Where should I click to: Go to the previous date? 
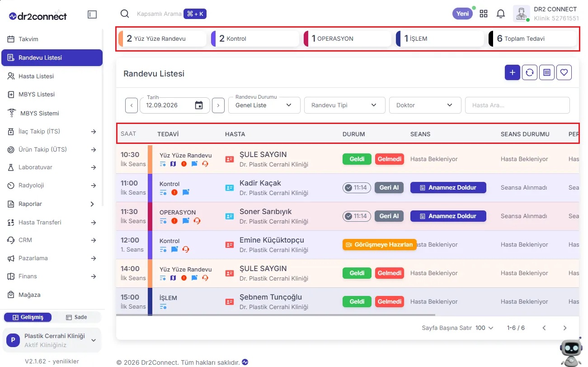click(131, 105)
